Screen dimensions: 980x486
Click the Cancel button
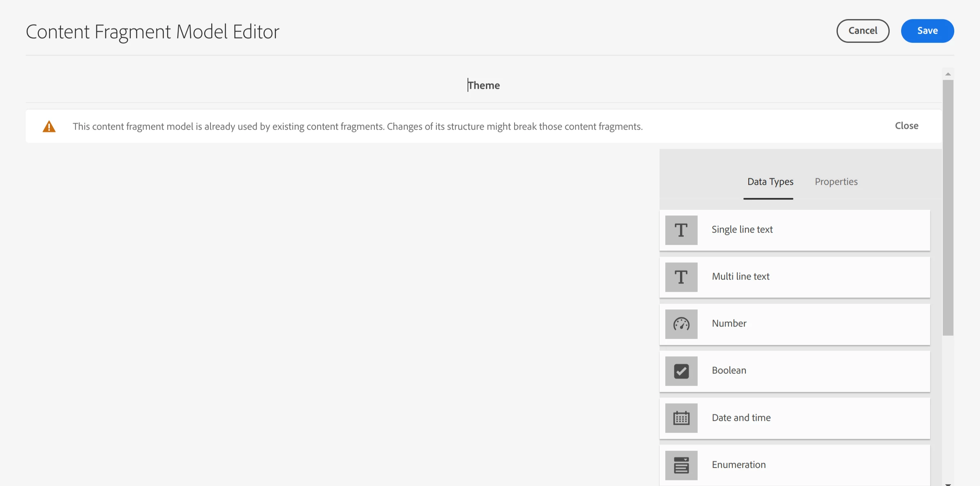tap(863, 31)
